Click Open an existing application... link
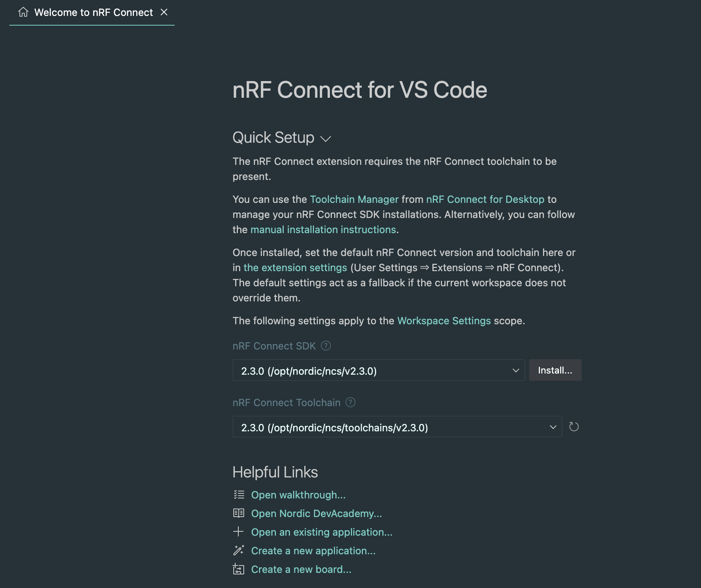701x588 pixels. [x=322, y=532]
